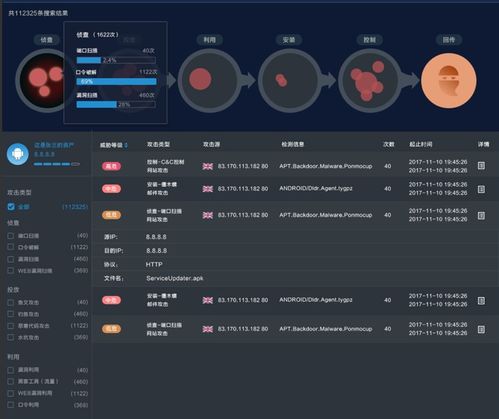Check 漏洞扫描 (460) under 侦查
This screenshot has width=499, height=419.
click(x=11, y=259)
